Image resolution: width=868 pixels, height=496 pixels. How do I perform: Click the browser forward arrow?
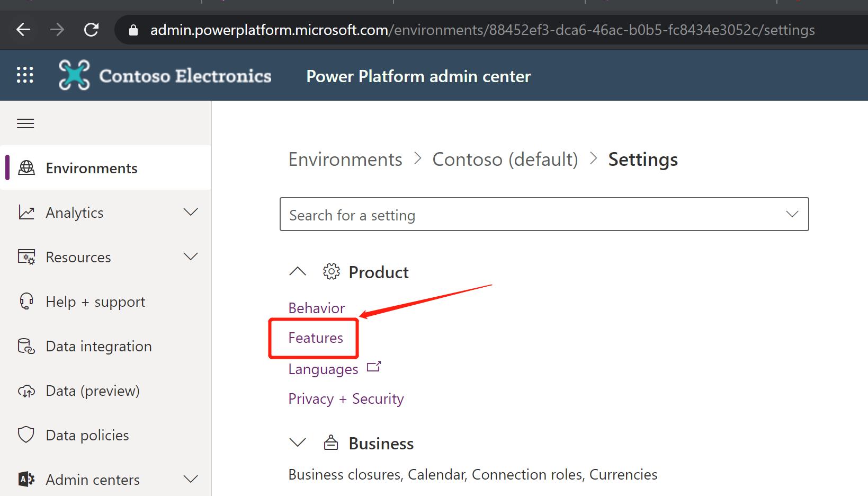(x=57, y=30)
